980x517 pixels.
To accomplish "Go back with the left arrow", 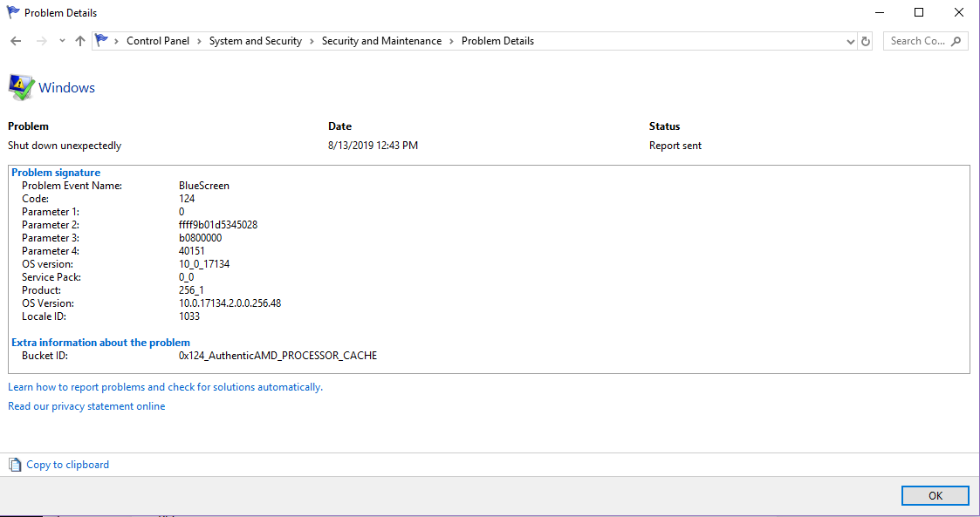I will tap(17, 41).
